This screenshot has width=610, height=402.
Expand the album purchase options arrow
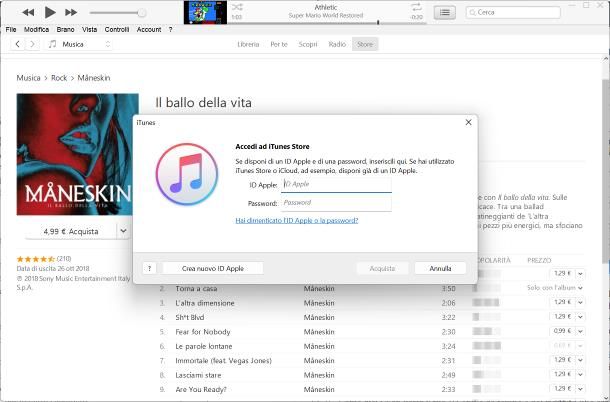pyautogui.click(x=123, y=232)
